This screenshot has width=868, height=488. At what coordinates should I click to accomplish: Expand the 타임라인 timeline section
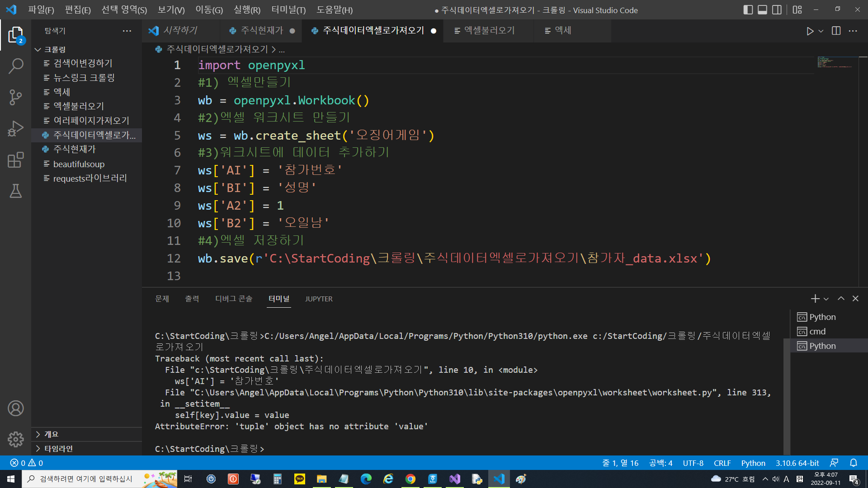pos(86,449)
